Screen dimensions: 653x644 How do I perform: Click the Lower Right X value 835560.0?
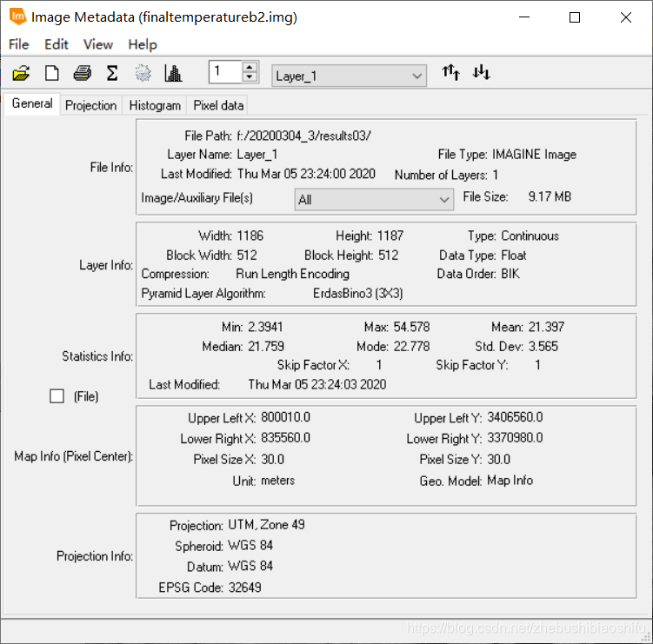pyautogui.click(x=285, y=438)
